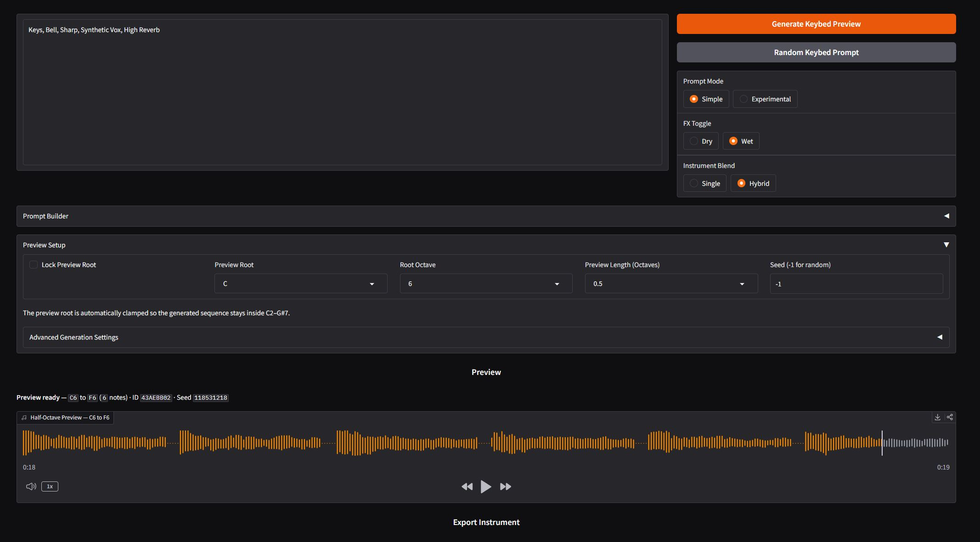Choose Single instrument blend

tap(704, 184)
